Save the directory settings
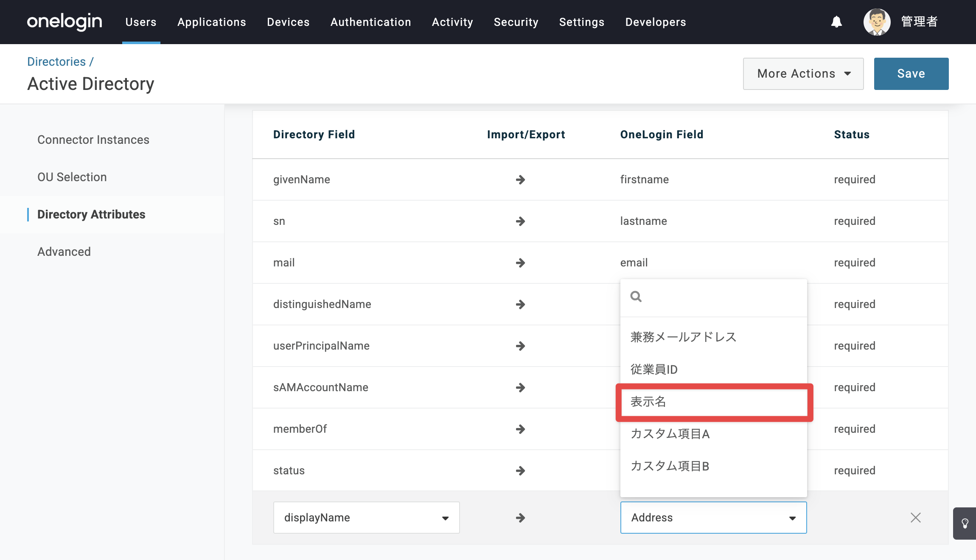This screenshot has height=560, width=976. coord(911,74)
